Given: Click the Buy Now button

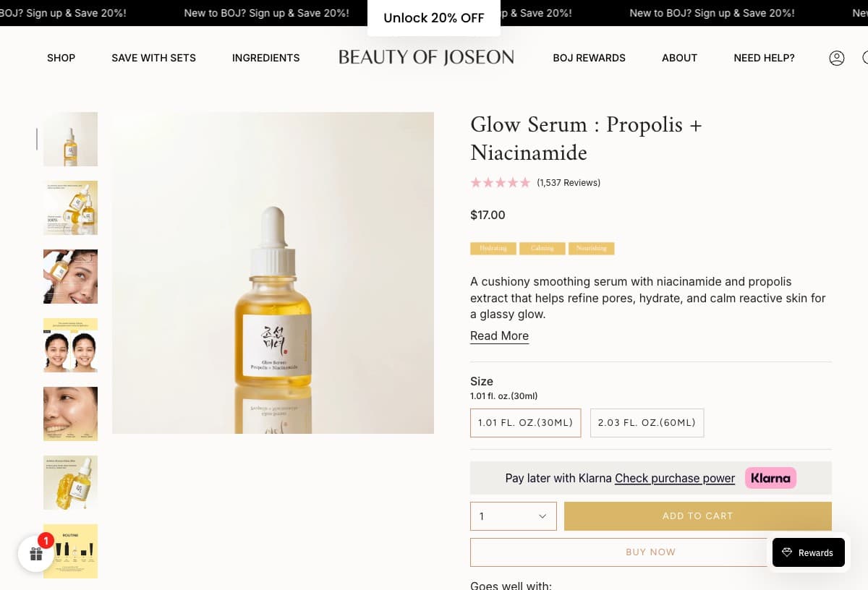Looking at the screenshot, I should click(x=650, y=552).
